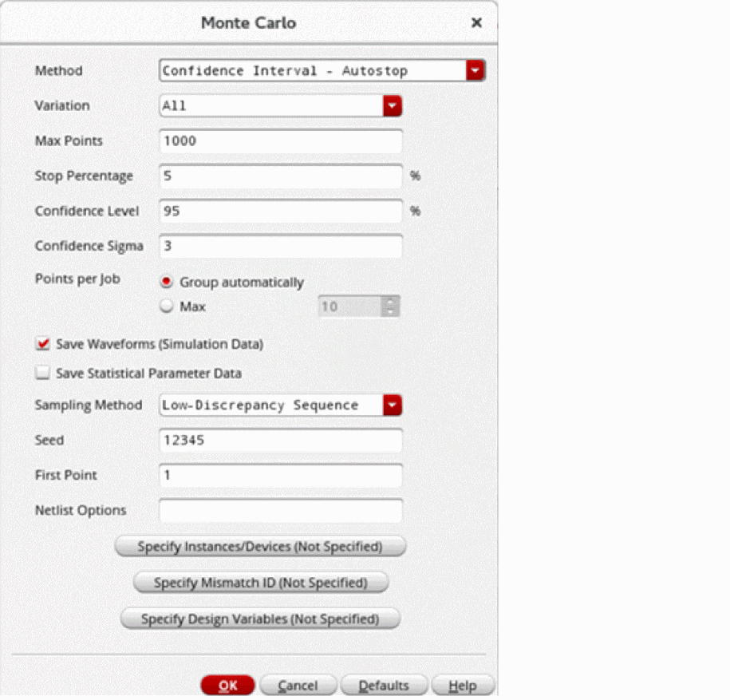
Task: Uncheck Save Waveforms (Simulation Data)
Action: tap(43, 344)
